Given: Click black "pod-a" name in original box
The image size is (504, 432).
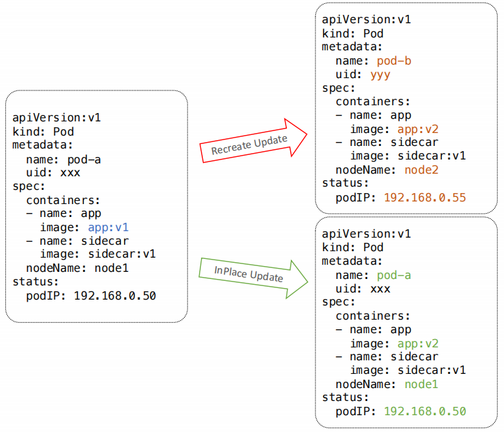Looking at the screenshot, I should (84, 159).
